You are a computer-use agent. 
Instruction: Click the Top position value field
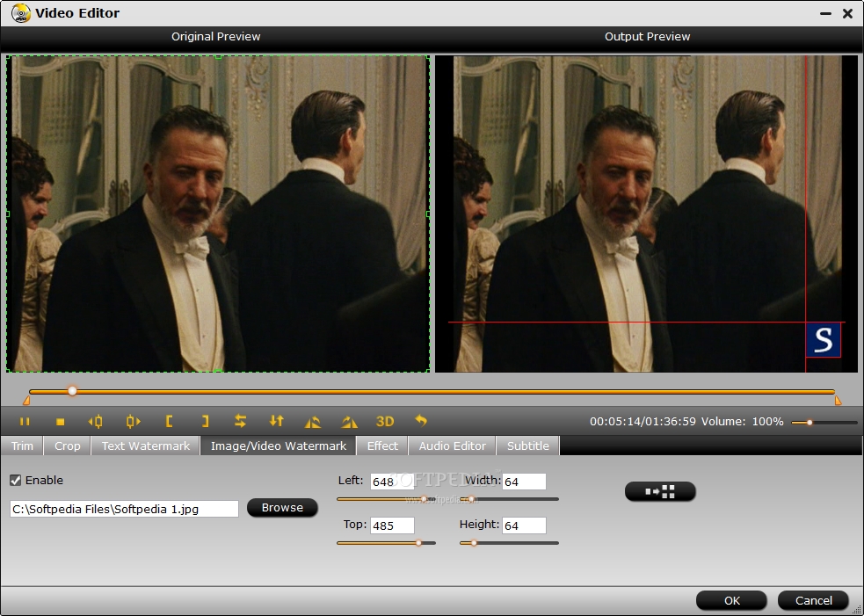tap(392, 525)
